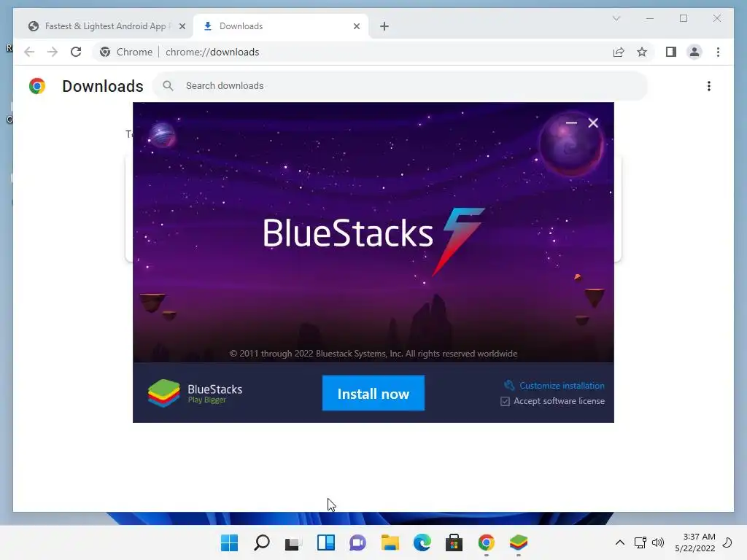Open a new Chrome tab

[384, 26]
